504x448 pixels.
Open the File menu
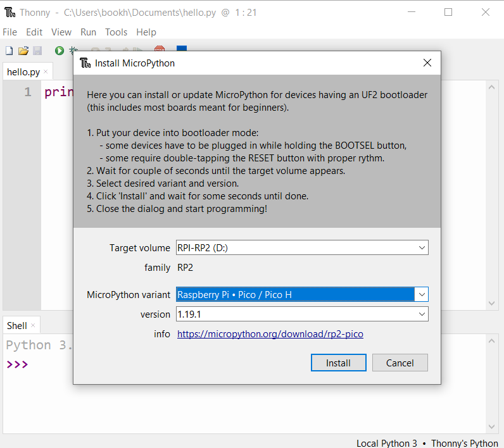[x=9, y=32]
